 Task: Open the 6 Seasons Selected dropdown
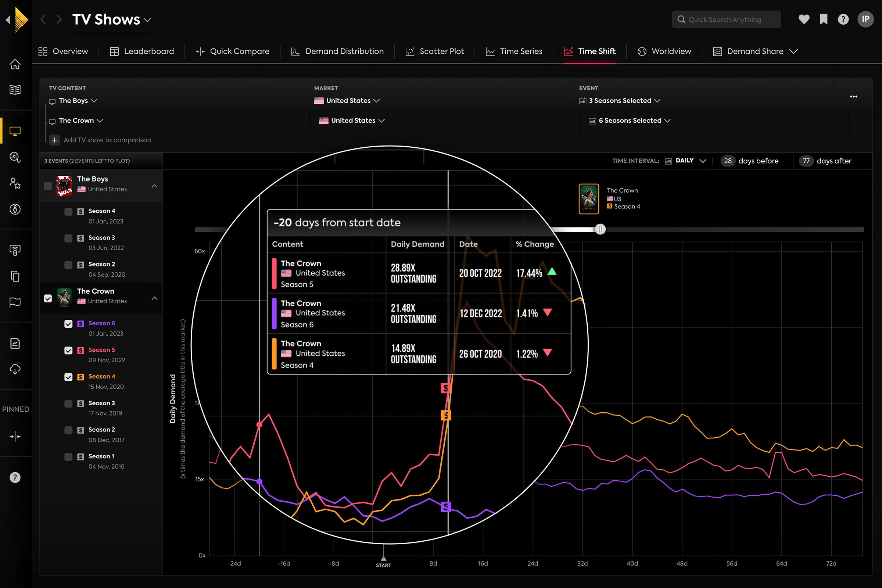(x=630, y=121)
